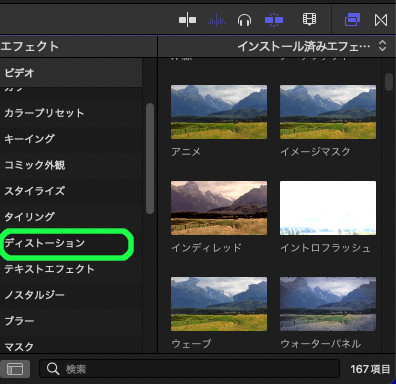The height and width of the screenshot is (384, 396).
Task: Open the インストール済みエフェクト dropdown
Action: click(x=313, y=46)
